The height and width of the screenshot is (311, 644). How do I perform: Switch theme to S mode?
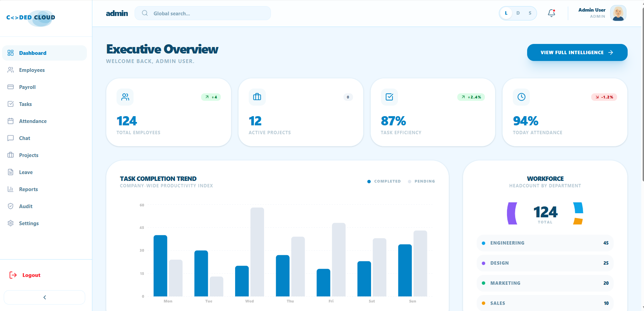530,13
